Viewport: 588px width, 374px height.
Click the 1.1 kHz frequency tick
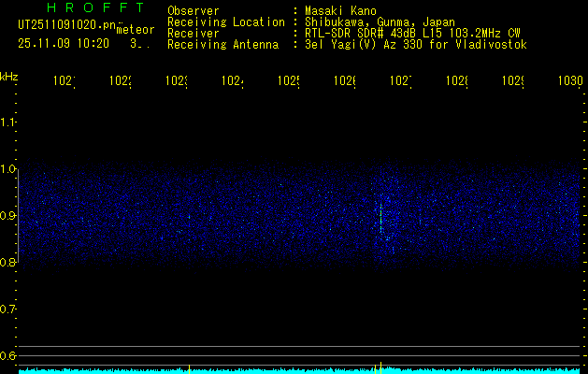[x=8, y=122]
